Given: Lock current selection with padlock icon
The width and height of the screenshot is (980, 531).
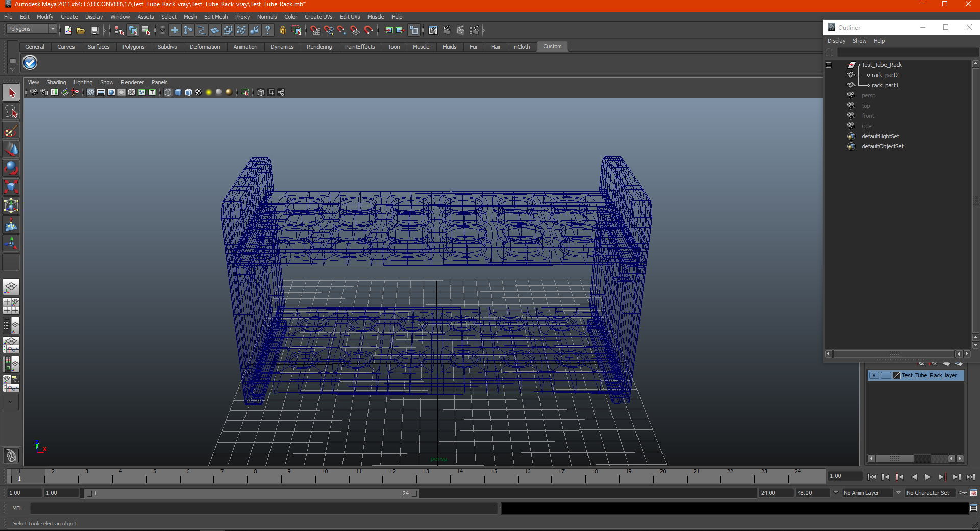Looking at the screenshot, I should pyautogui.click(x=282, y=30).
